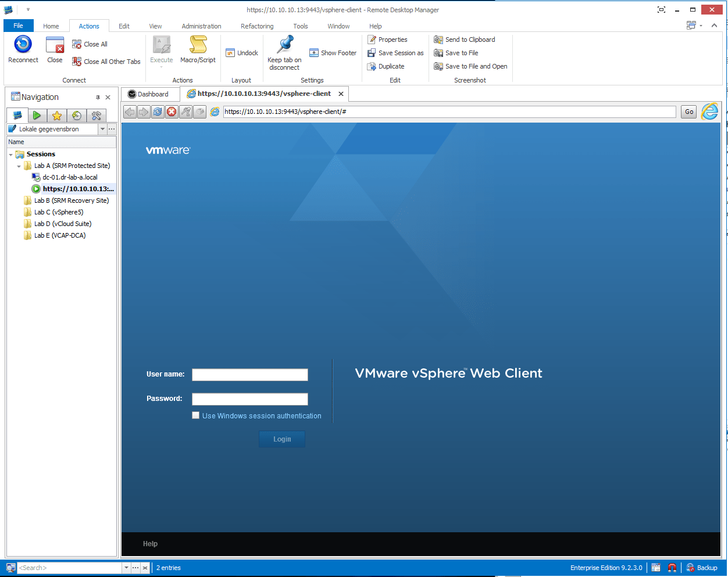
Task: Click Save to File and Open
Action: click(x=470, y=66)
